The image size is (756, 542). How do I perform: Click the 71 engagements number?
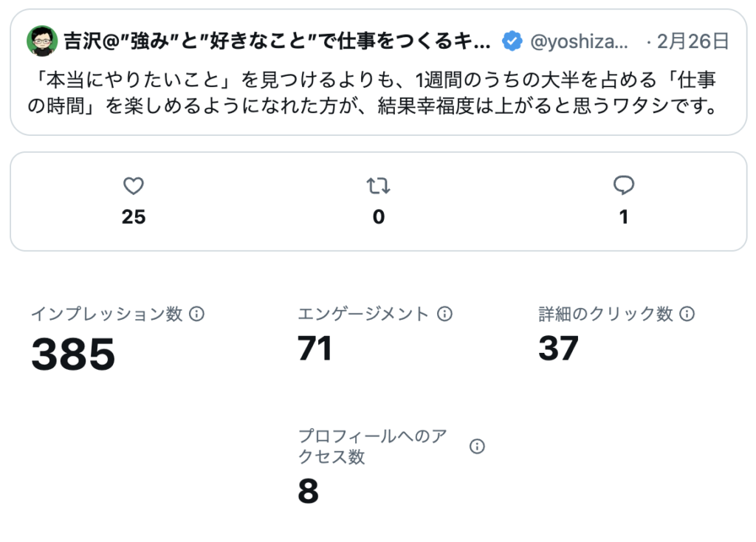click(x=315, y=349)
